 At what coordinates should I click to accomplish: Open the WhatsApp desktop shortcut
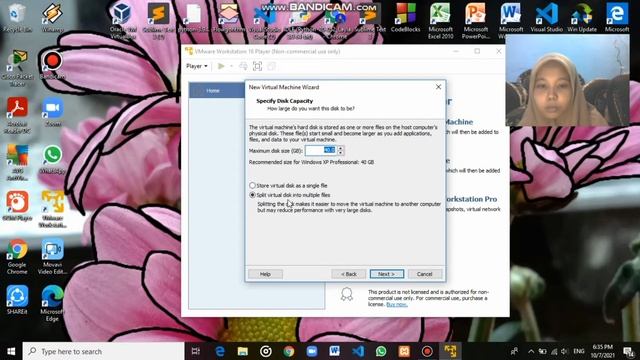click(52, 159)
